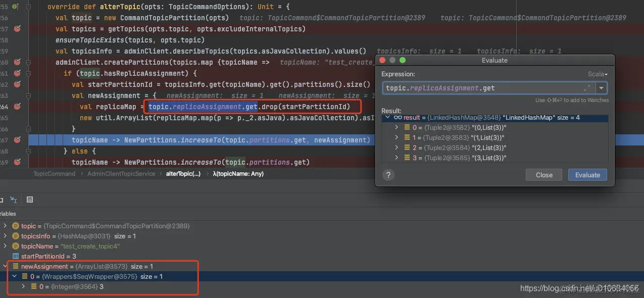Image resolution: width=644 pixels, height=298 pixels.
Task: Click the λ(topicName: Any) breadcrumb
Action: coord(238,174)
